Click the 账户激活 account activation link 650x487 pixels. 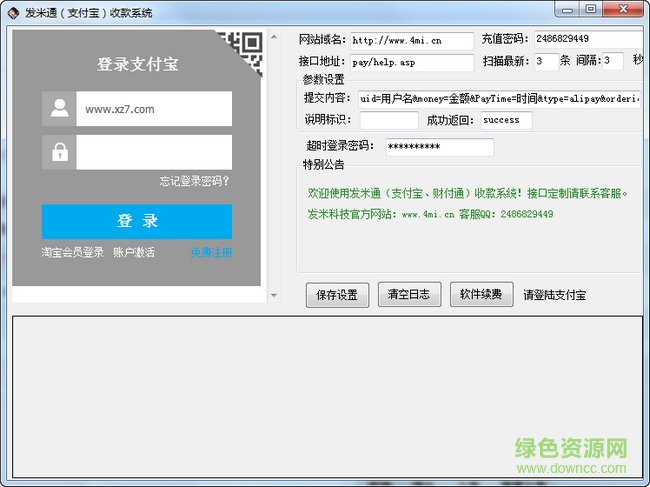pyautogui.click(x=134, y=253)
